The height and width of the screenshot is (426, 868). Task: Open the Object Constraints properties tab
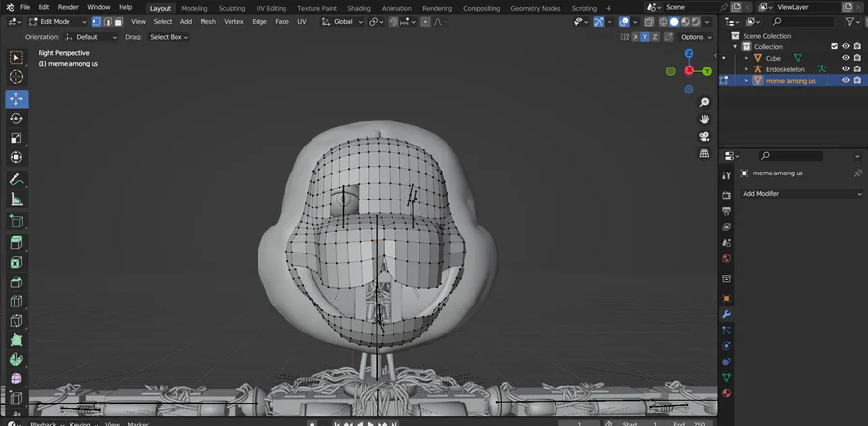(727, 361)
